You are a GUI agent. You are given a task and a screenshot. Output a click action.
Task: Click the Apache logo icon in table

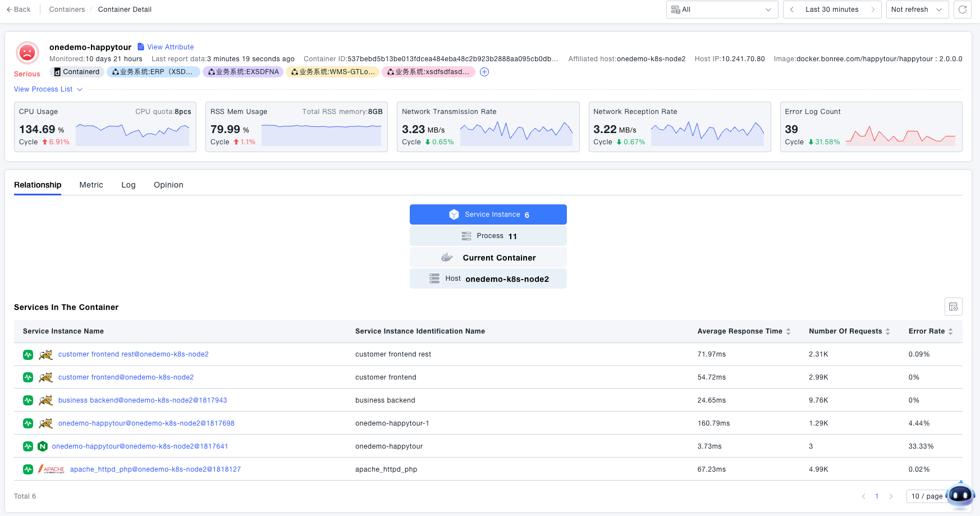click(x=52, y=469)
